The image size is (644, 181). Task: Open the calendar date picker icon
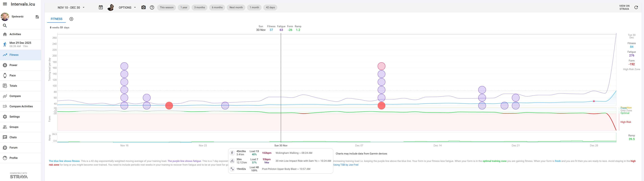click(x=101, y=7)
